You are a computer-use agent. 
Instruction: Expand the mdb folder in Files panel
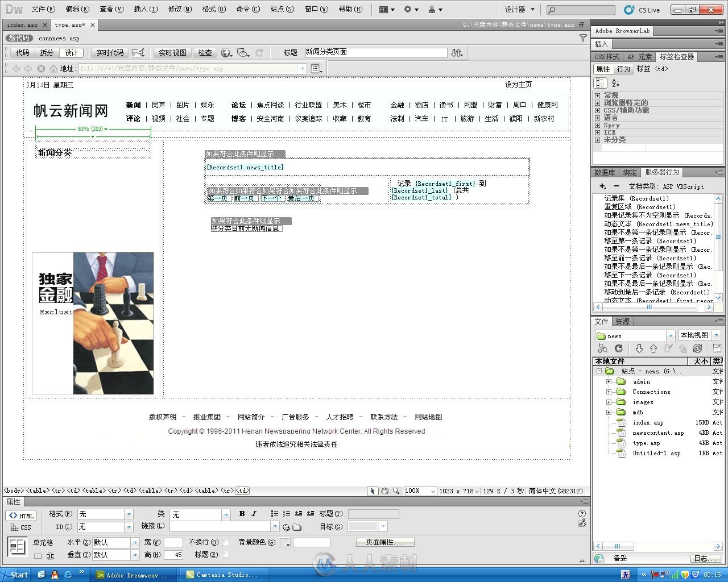coord(609,413)
